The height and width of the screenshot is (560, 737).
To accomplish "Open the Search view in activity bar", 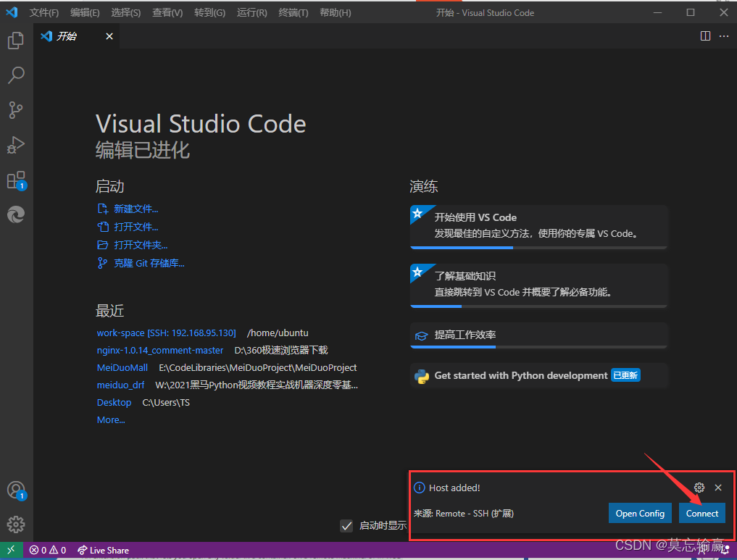I will point(16,75).
